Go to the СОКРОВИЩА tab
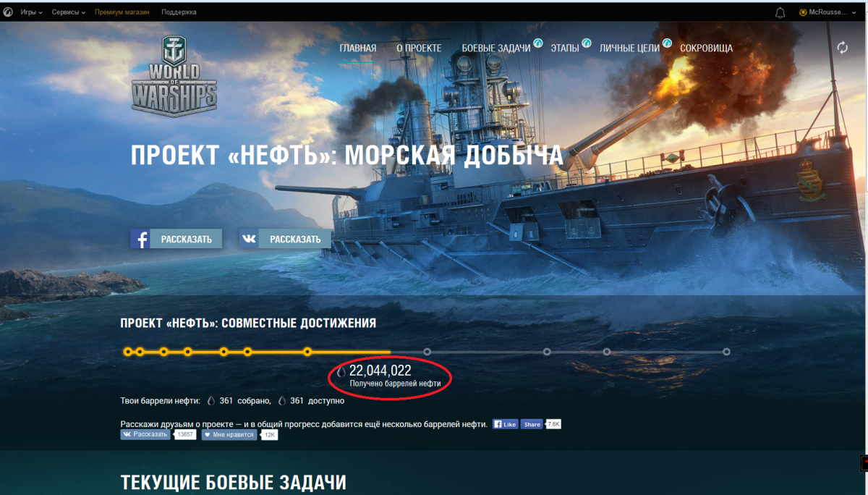Image resolution: width=868 pixels, height=495 pixels. coord(706,48)
